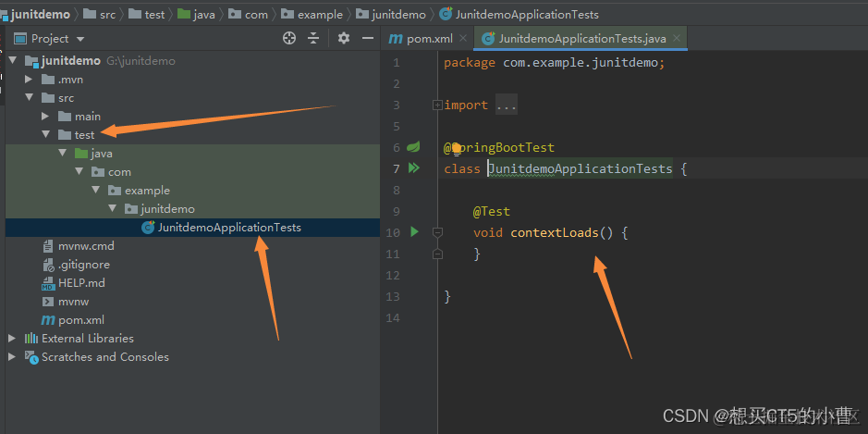Collapse the com package arrow
Screen dimensions: 868x434
[x=79, y=172]
